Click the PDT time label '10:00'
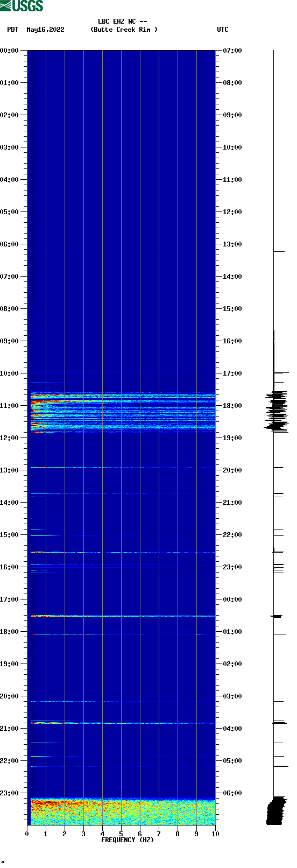 (10, 373)
